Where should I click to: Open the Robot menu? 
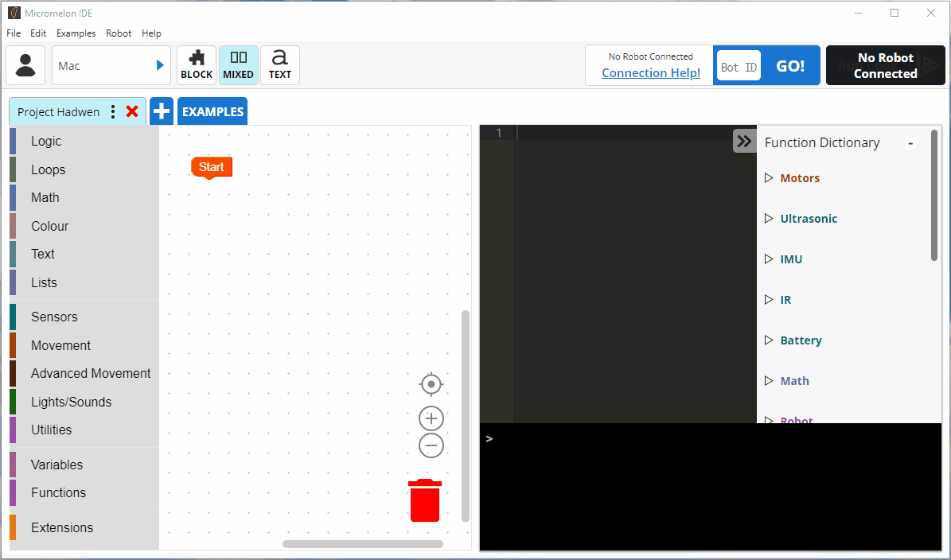(x=119, y=33)
